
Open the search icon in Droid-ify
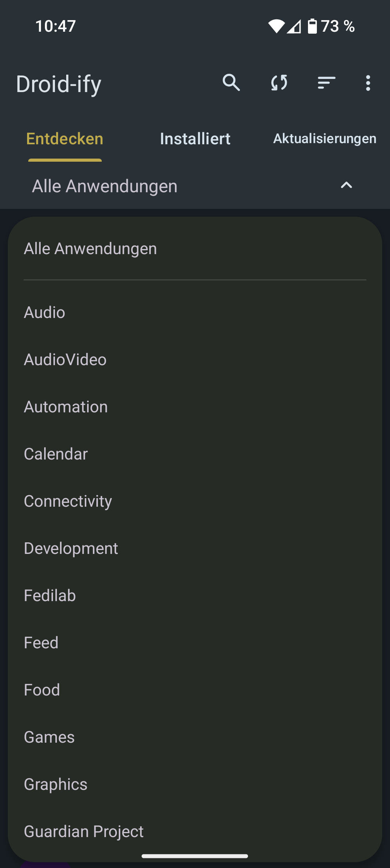(232, 83)
